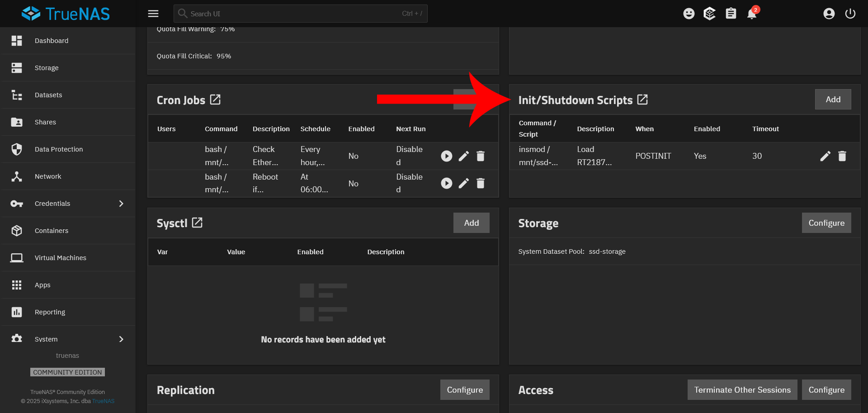Click the Containers cube icon
The height and width of the screenshot is (413, 868).
coord(17,231)
